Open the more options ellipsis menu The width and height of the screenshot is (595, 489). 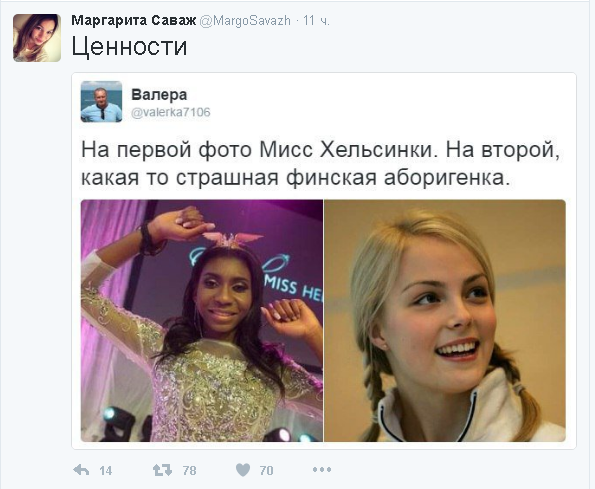coord(322,470)
